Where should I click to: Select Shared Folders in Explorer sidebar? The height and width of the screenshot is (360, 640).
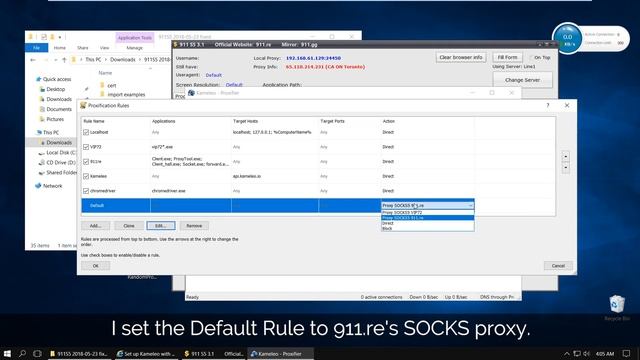click(57, 173)
